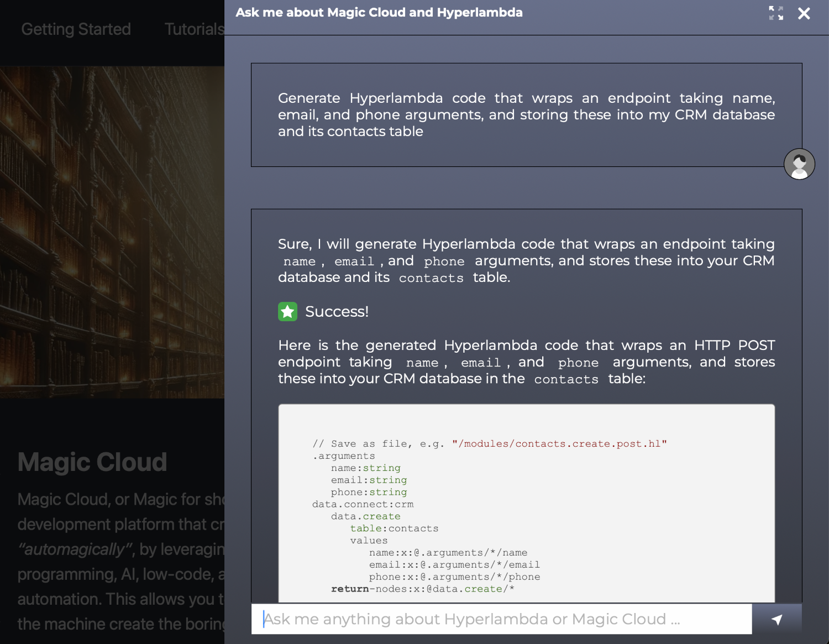This screenshot has width=829, height=644.
Task: Click the chatbot's answer message bubble
Action: (x=525, y=310)
